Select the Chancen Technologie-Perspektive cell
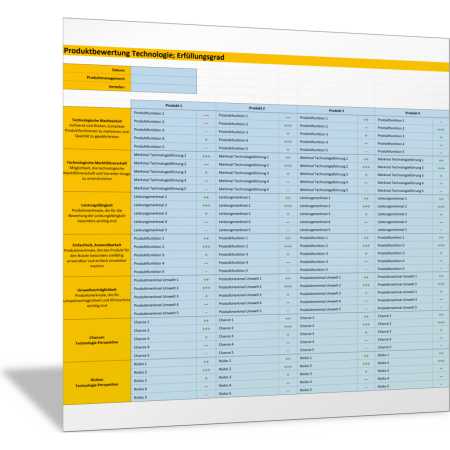This screenshot has width=450, height=450. tap(97, 340)
